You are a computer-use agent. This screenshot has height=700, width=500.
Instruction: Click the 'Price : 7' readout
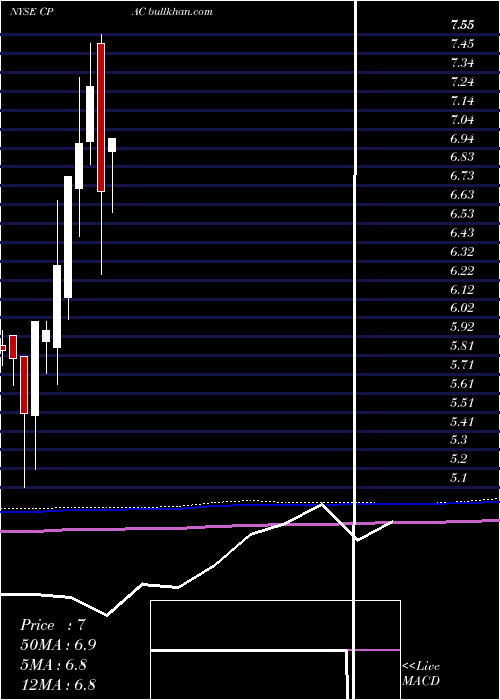(53, 625)
